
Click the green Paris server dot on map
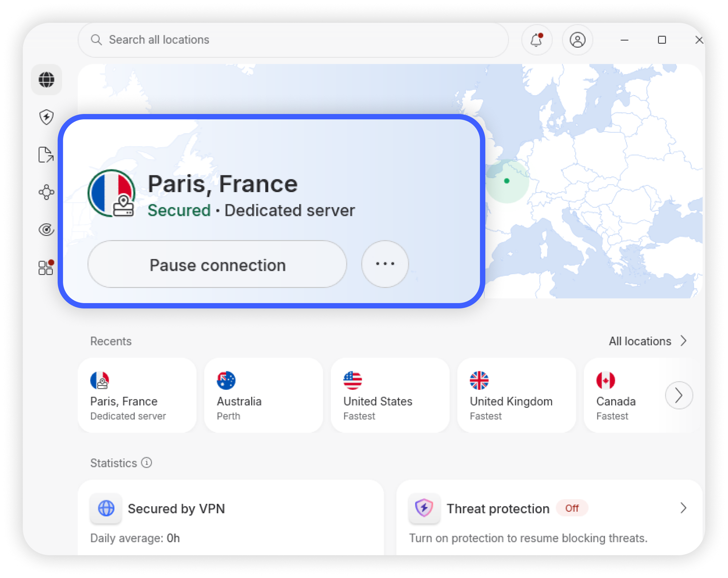click(x=506, y=181)
